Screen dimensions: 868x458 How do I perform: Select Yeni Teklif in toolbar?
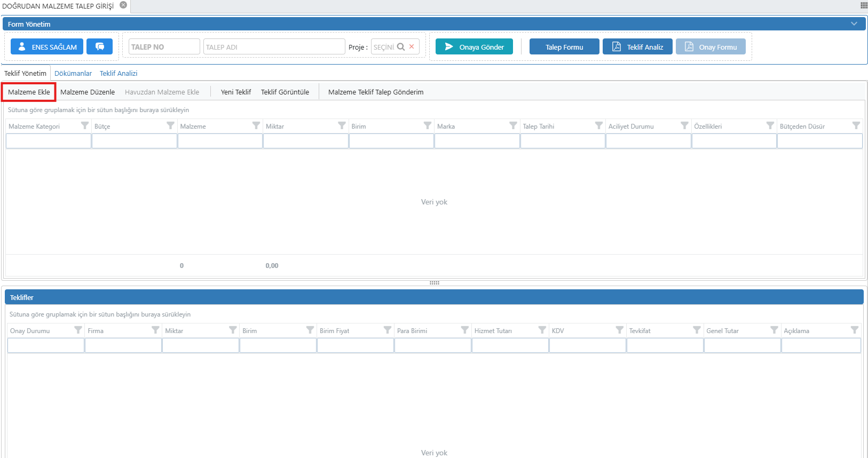[x=236, y=92]
